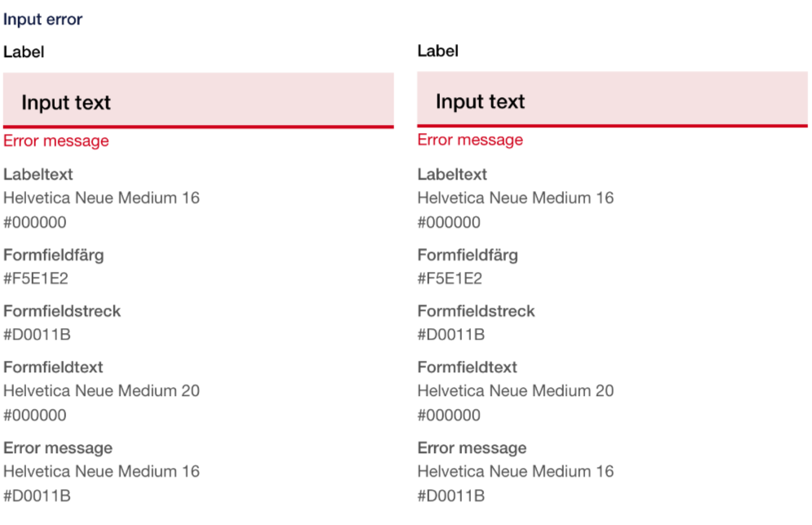Click the right bold Error message heading

[x=472, y=447]
